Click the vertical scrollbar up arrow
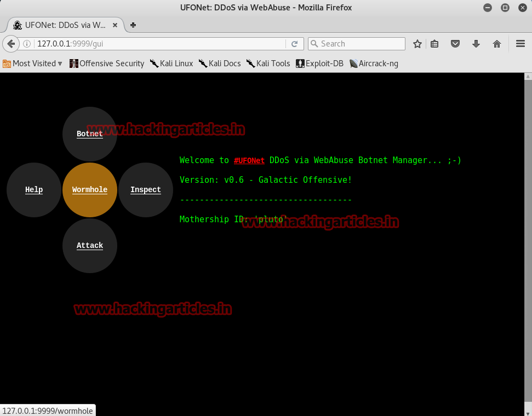Viewport: 532px width, 416px height. coord(528,77)
